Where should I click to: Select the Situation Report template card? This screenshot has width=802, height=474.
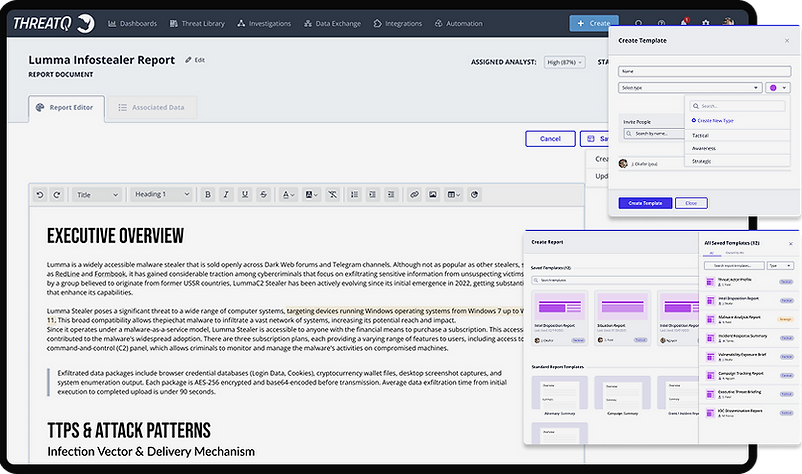point(622,319)
